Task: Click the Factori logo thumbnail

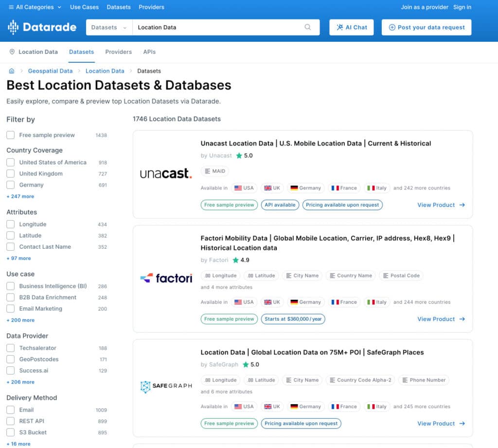Action: (x=166, y=278)
